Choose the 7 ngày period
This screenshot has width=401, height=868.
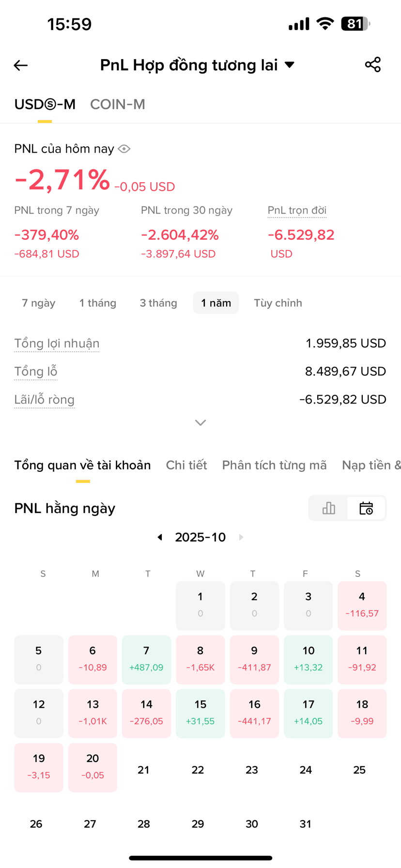[x=39, y=303]
